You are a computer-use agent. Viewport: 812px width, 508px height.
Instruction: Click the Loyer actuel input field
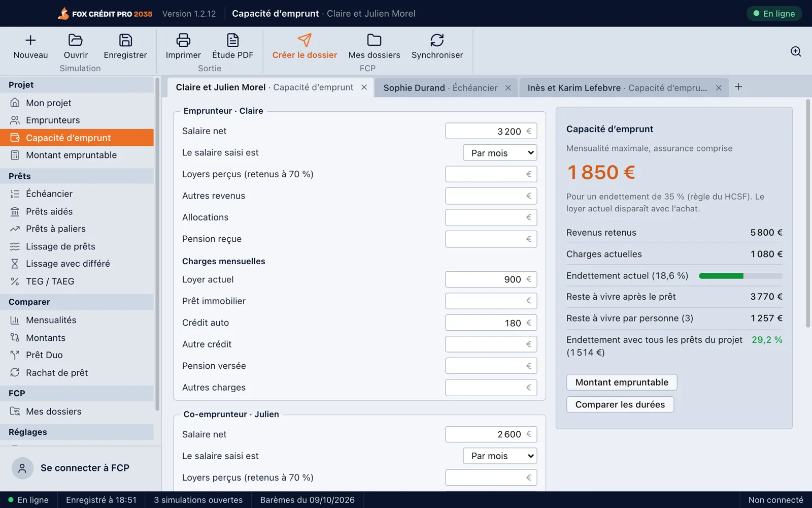(x=491, y=279)
